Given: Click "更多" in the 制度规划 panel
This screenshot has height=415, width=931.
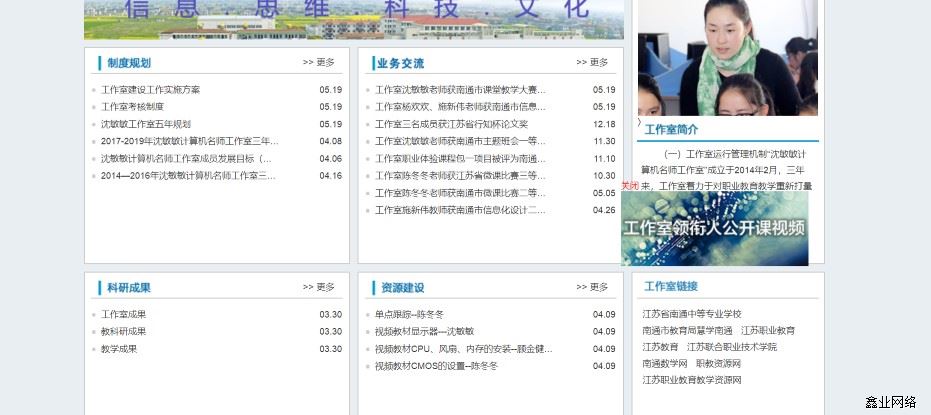Looking at the screenshot, I should coord(319,62).
